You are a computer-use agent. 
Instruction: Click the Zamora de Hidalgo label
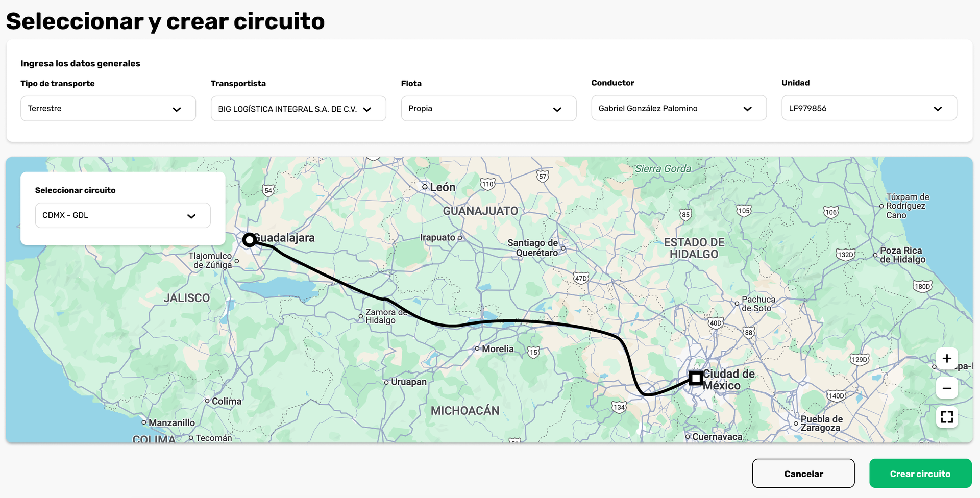point(386,316)
